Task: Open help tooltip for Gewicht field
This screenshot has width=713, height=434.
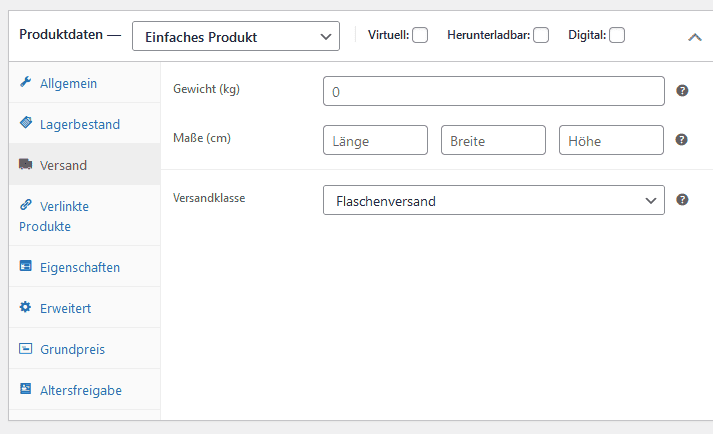Action: pyautogui.click(x=682, y=90)
